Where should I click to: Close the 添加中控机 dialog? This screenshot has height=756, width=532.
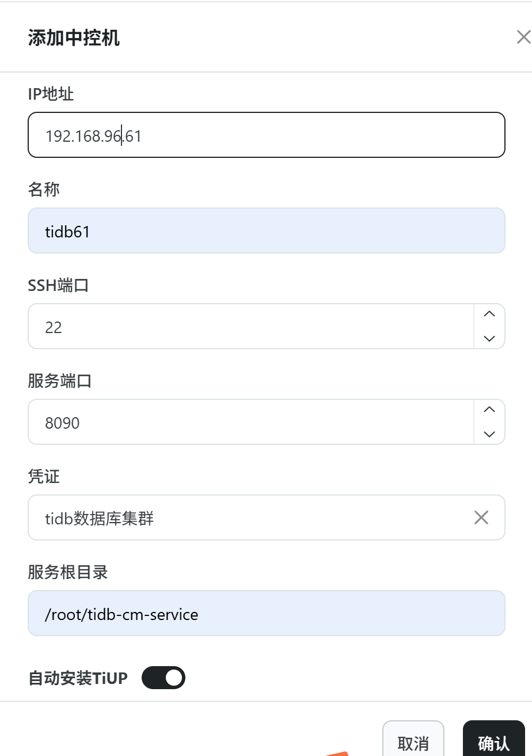point(523,37)
